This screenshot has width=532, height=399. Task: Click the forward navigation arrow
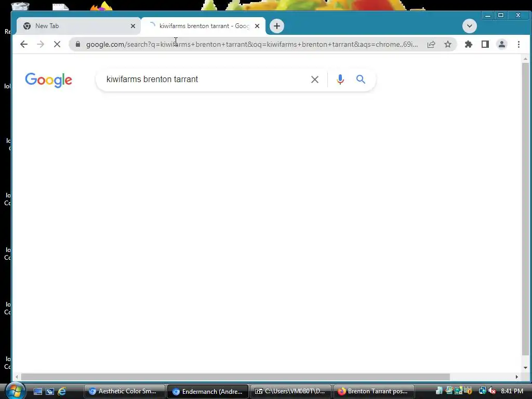pyautogui.click(x=41, y=44)
